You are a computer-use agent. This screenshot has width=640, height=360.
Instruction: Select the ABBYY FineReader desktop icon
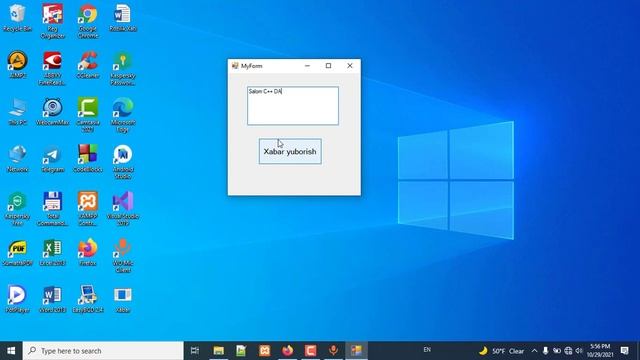tap(53, 68)
